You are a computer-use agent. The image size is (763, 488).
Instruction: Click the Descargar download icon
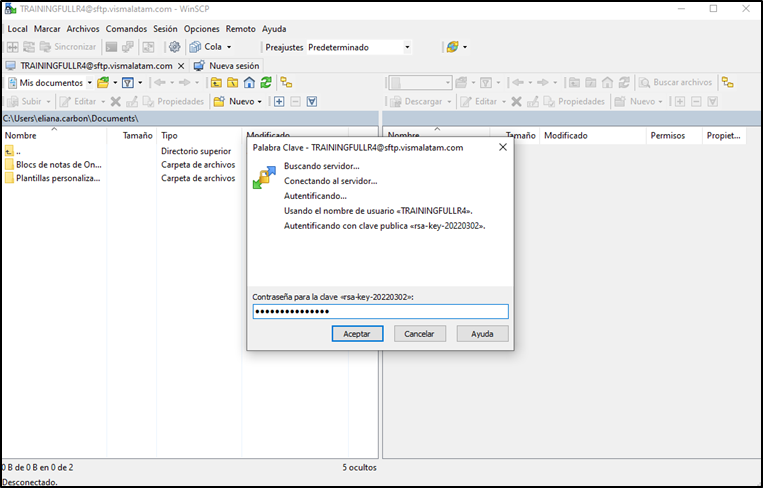[396, 101]
